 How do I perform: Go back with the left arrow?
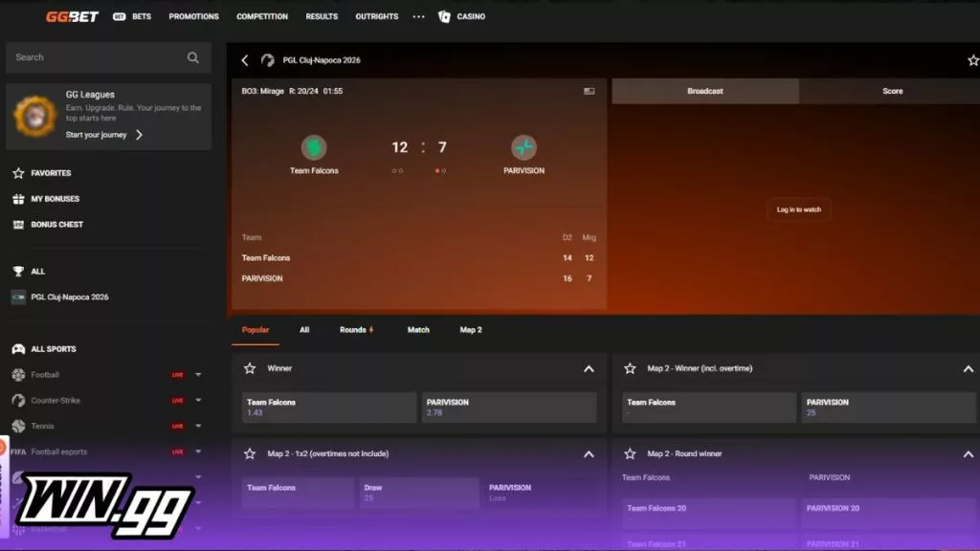click(x=245, y=60)
